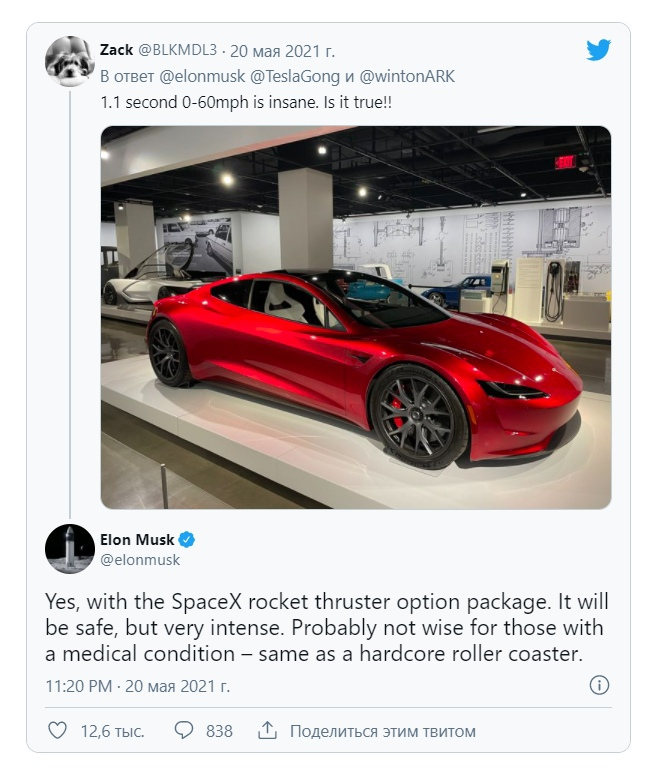
Task: Click Zack's display name
Action: pyautogui.click(x=116, y=50)
